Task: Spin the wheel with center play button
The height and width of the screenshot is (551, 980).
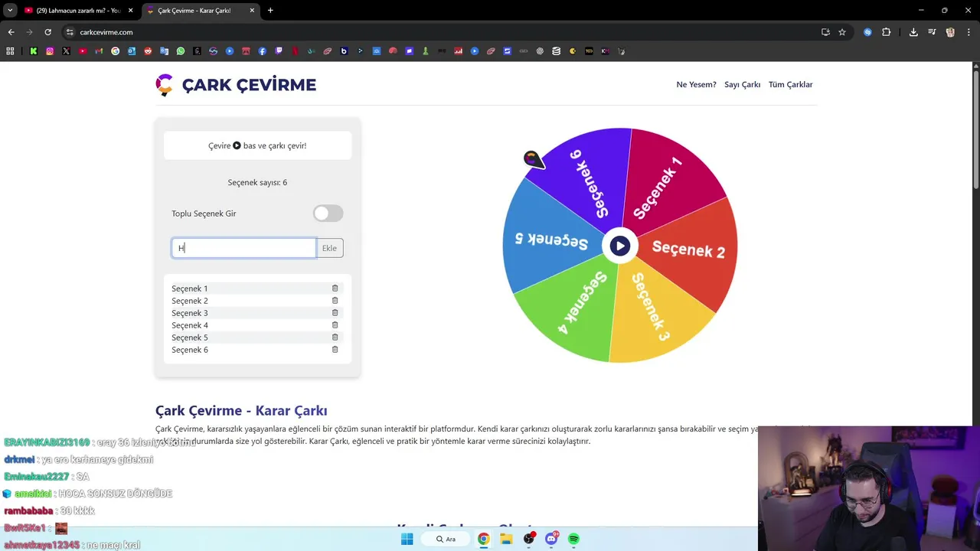Action: [619, 246]
